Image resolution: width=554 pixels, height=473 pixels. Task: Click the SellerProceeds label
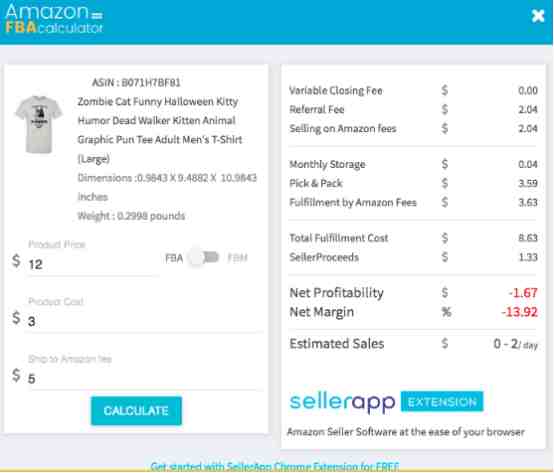pos(324,257)
